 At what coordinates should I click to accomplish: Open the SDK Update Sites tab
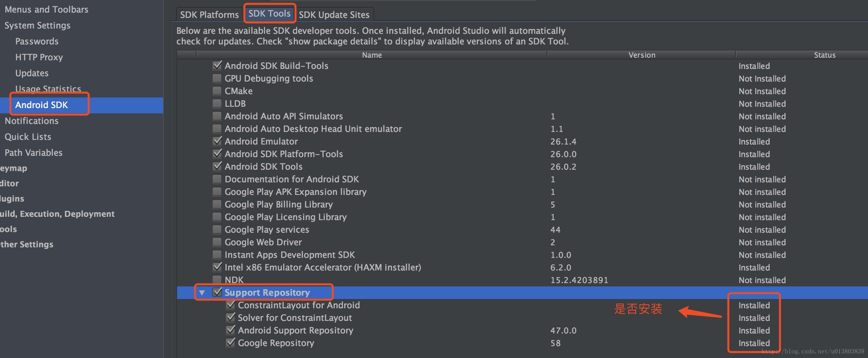click(x=334, y=15)
